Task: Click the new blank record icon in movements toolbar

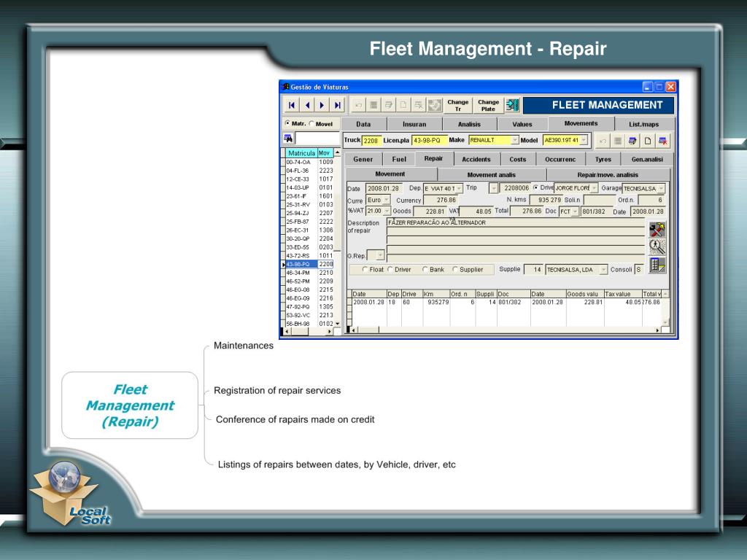Action: (648, 141)
